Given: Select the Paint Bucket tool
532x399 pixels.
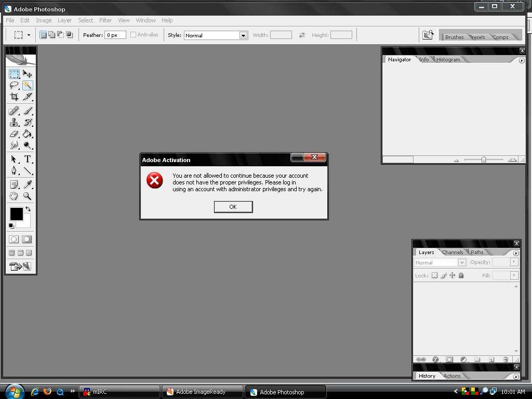Looking at the screenshot, I should [28, 134].
